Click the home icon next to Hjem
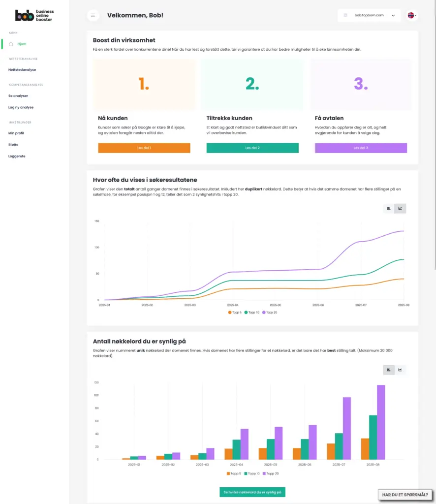The image size is (436, 504). coord(11,44)
